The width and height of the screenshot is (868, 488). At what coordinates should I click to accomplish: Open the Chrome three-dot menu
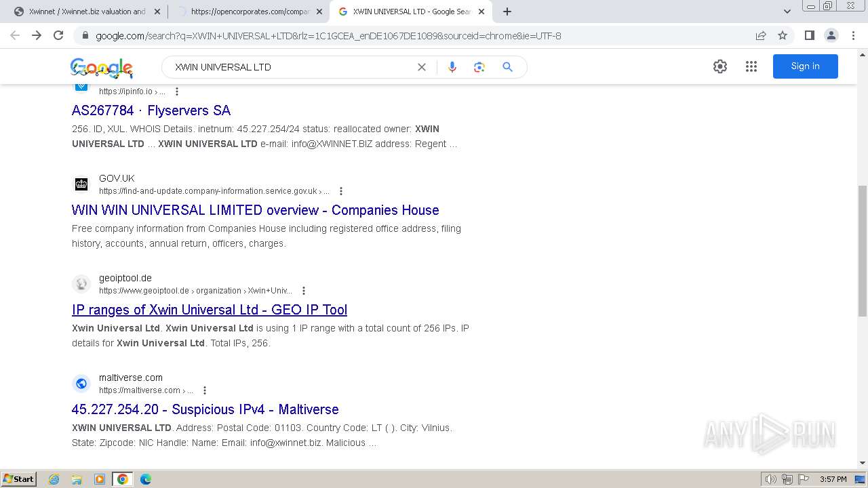coord(853,35)
